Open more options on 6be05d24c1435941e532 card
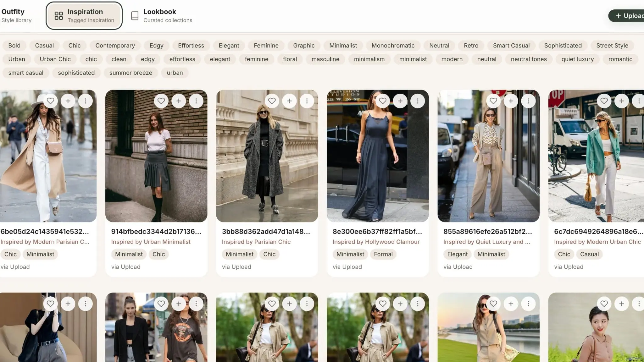Viewport: 644px width, 362px height. coord(86,101)
